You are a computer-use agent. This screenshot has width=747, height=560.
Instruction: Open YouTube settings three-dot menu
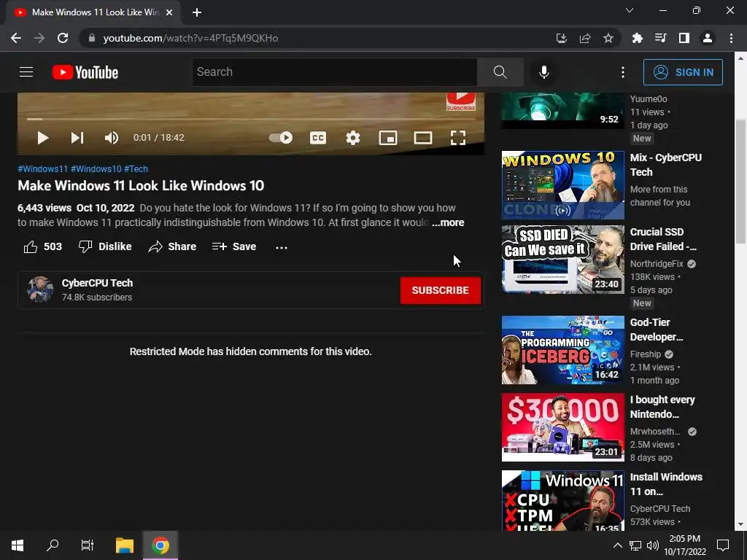(623, 72)
